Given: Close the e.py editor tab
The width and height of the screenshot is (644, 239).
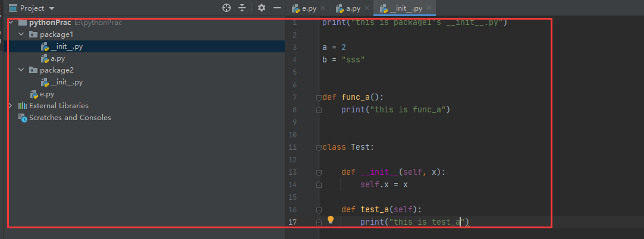Looking at the screenshot, I should click(323, 8).
